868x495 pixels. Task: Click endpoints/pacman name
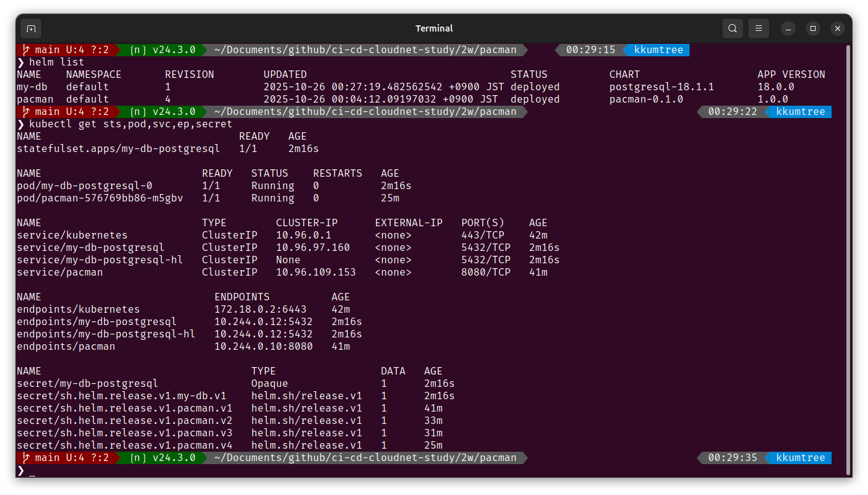[66, 346]
